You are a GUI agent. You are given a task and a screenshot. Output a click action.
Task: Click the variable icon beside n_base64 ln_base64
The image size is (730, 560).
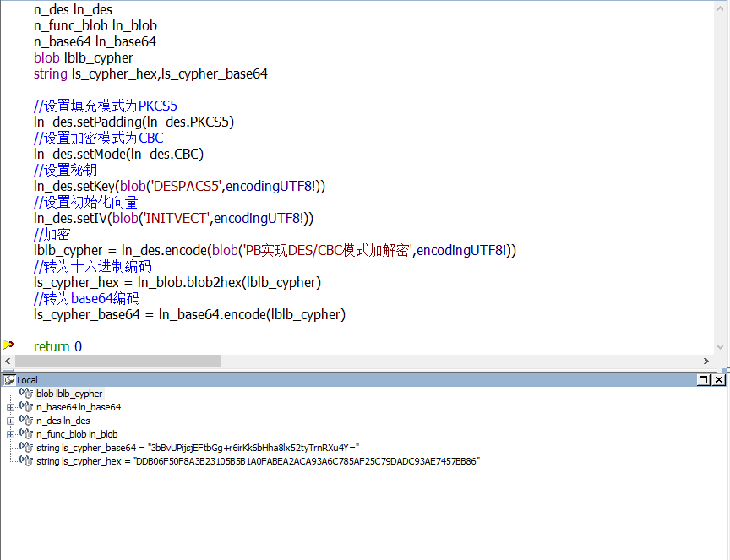pyautogui.click(x=26, y=407)
